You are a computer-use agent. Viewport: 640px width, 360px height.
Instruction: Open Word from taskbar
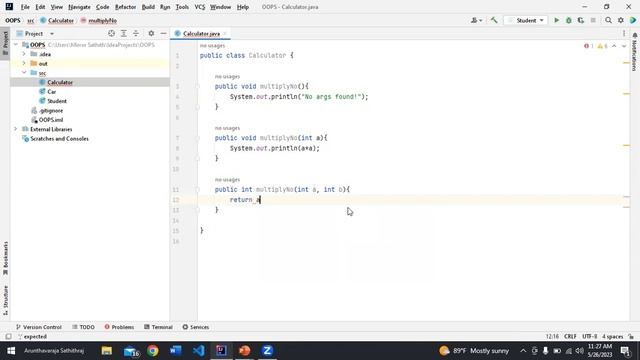tap(176, 351)
